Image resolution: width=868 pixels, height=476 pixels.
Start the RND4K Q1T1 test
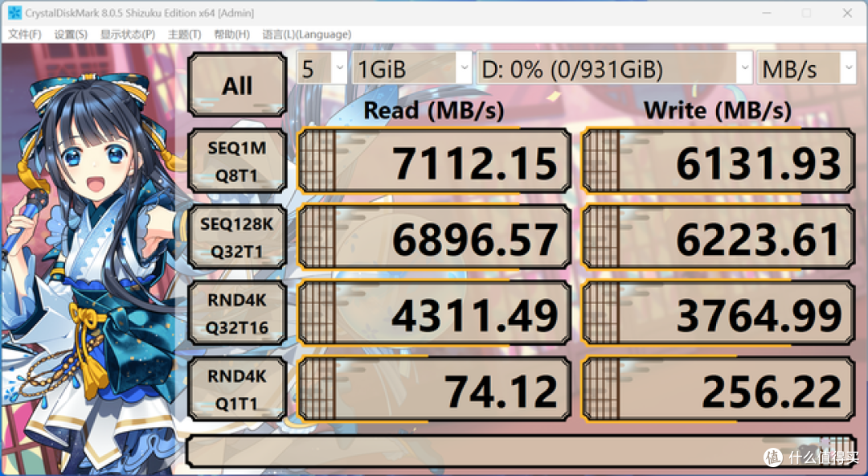237,389
